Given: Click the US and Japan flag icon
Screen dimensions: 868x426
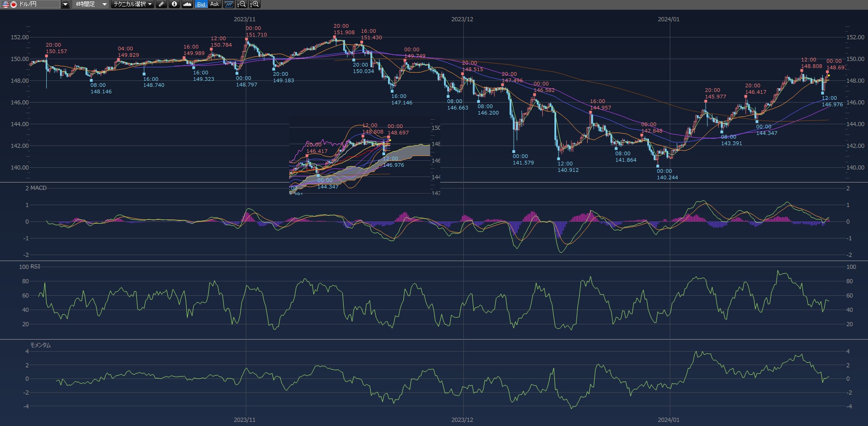Looking at the screenshot, I should point(10,4).
